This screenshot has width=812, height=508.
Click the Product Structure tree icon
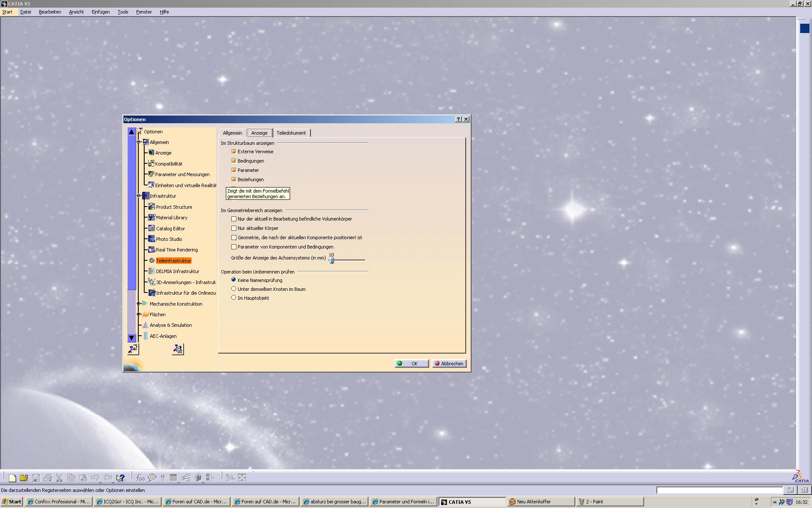151,207
